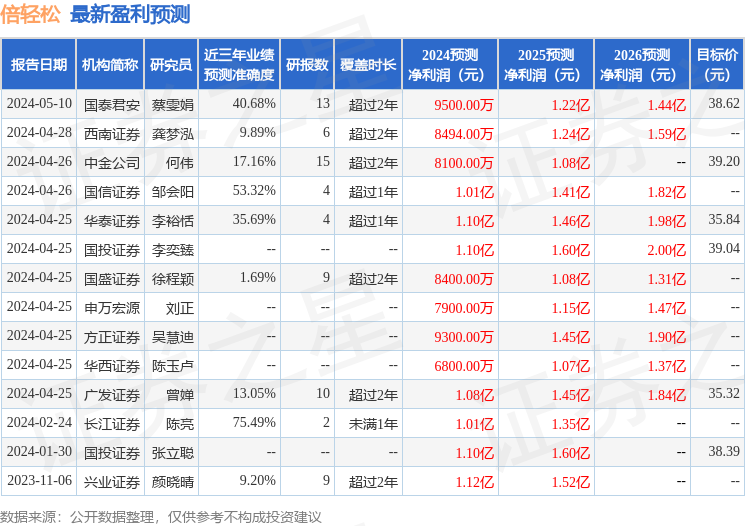Select the 国泰君安 institution cell
Screen dimensions: 745x526
pos(112,105)
